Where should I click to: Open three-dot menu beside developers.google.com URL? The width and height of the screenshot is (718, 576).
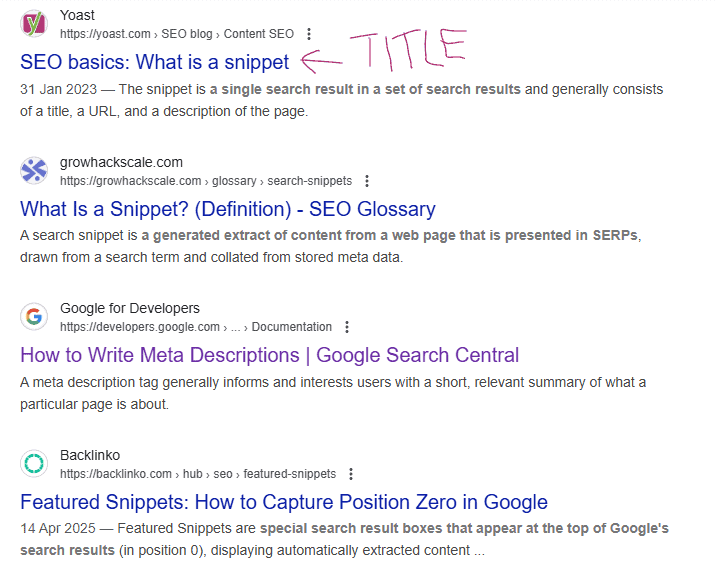[347, 327]
